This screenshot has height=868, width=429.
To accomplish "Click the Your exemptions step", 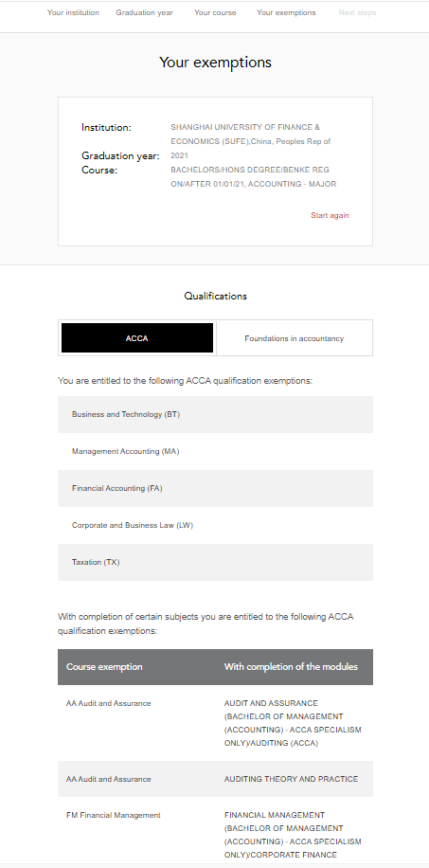I will point(286,12).
